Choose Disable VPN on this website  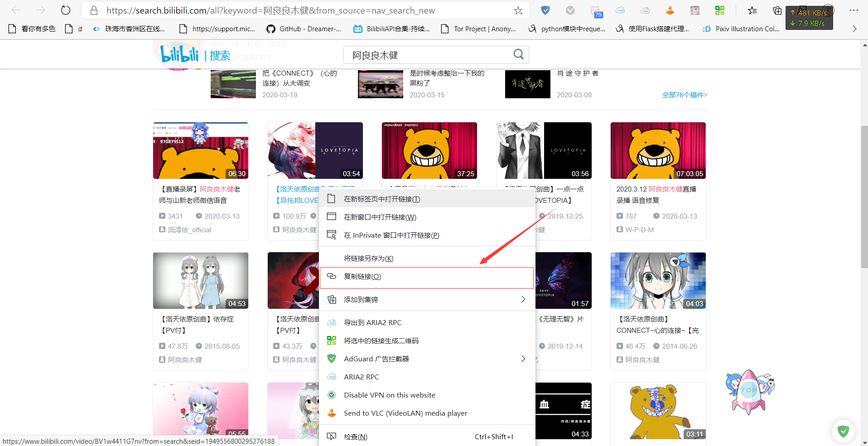click(427, 395)
